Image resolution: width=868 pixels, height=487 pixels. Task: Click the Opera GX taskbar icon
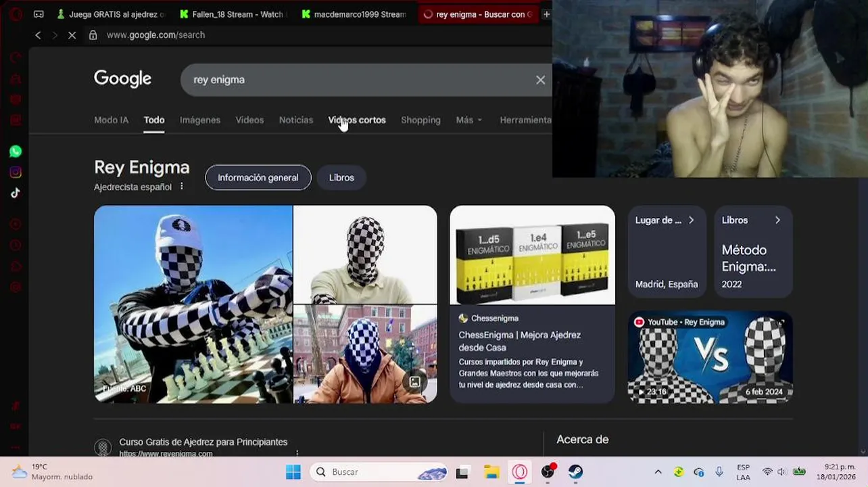coord(519,472)
